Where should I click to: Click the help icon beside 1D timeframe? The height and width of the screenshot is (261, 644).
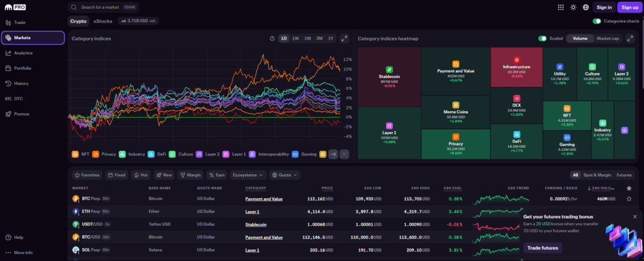(x=272, y=38)
